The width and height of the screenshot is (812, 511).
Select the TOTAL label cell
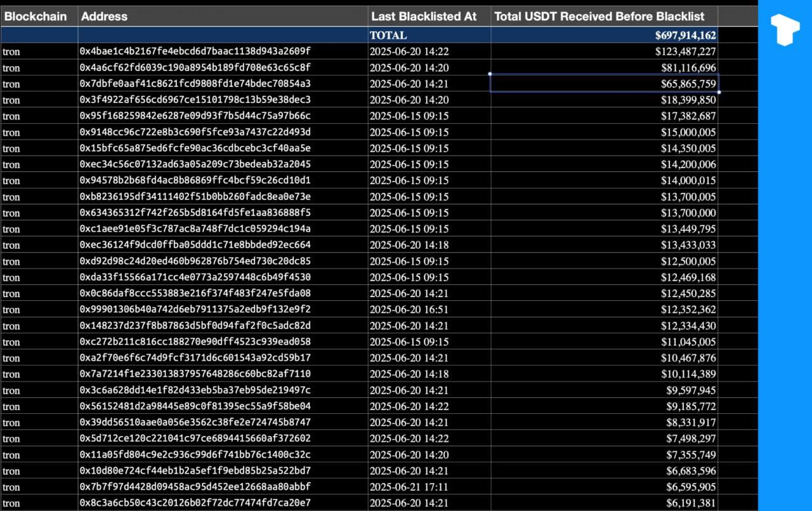(429, 36)
